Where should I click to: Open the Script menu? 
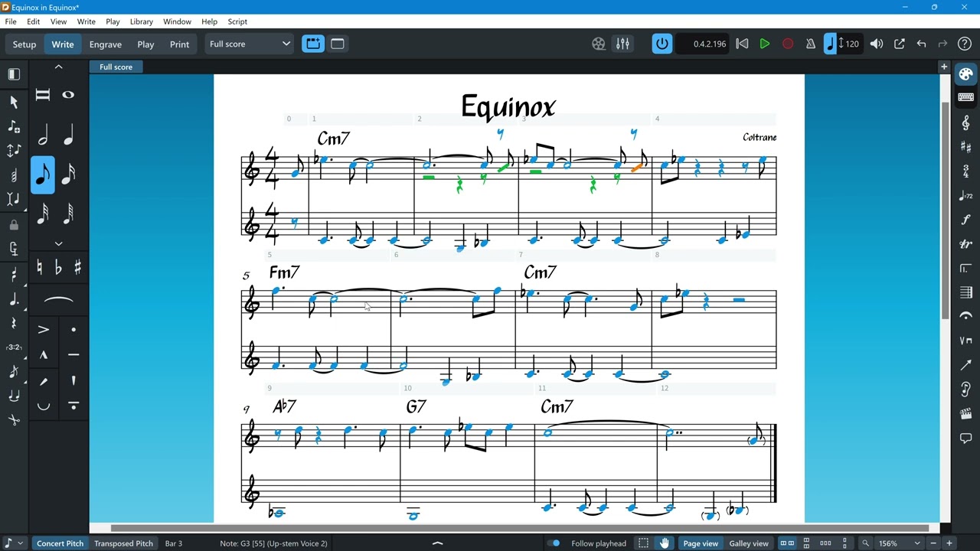coord(237,21)
